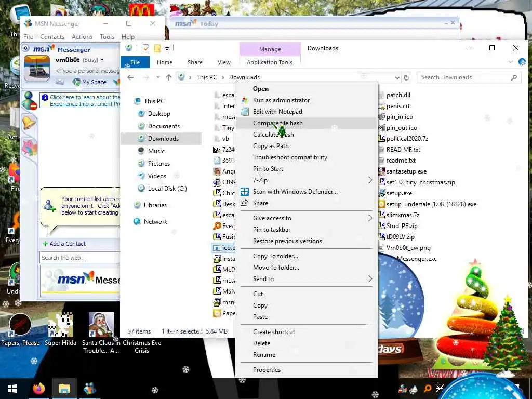Expand the Explorer ribbon chevron
The image size is (532, 399).
click(511, 62)
